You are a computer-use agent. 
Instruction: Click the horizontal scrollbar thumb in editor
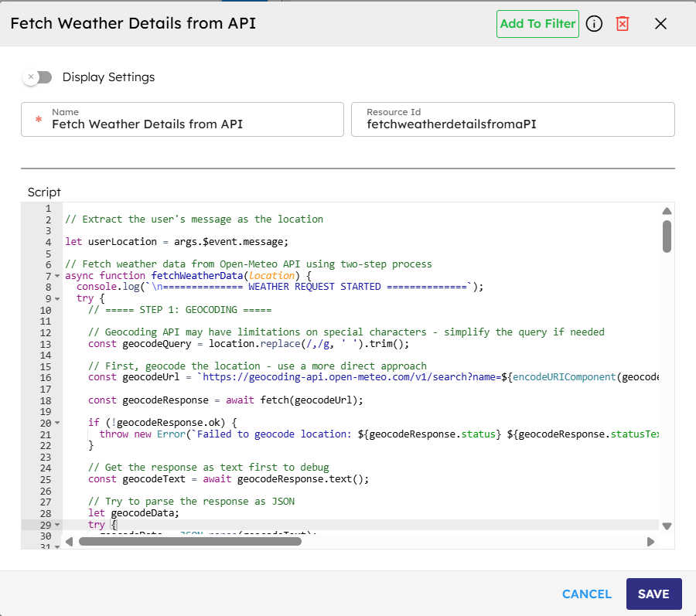pyautogui.click(x=189, y=542)
